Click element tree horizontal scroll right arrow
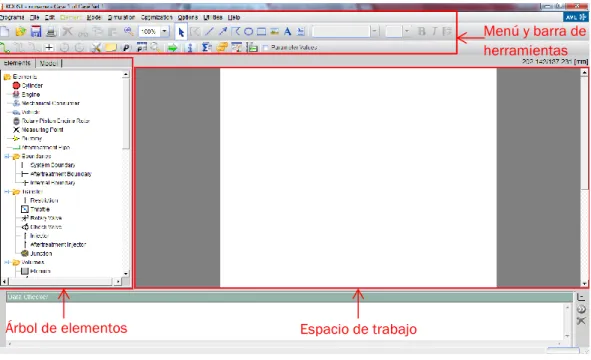591x360 pixels. tap(118, 281)
